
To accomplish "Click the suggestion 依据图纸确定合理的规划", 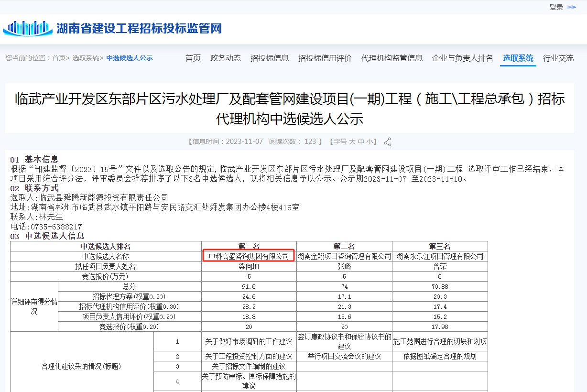I will coord(440,356).
